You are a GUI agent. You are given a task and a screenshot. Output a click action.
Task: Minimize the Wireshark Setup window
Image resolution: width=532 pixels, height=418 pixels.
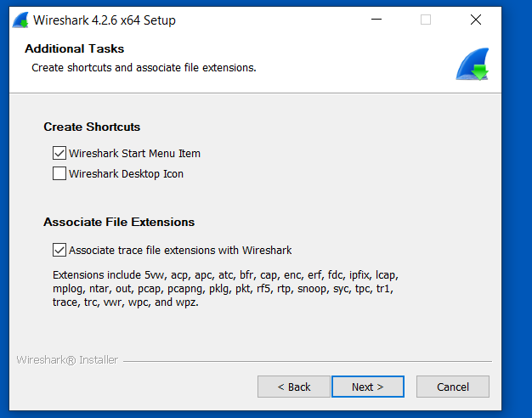376,20
